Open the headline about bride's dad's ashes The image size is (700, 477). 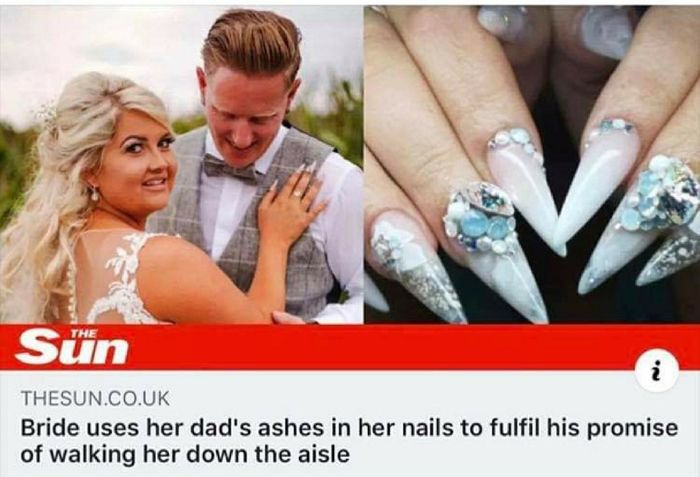[x=349, y=441]
